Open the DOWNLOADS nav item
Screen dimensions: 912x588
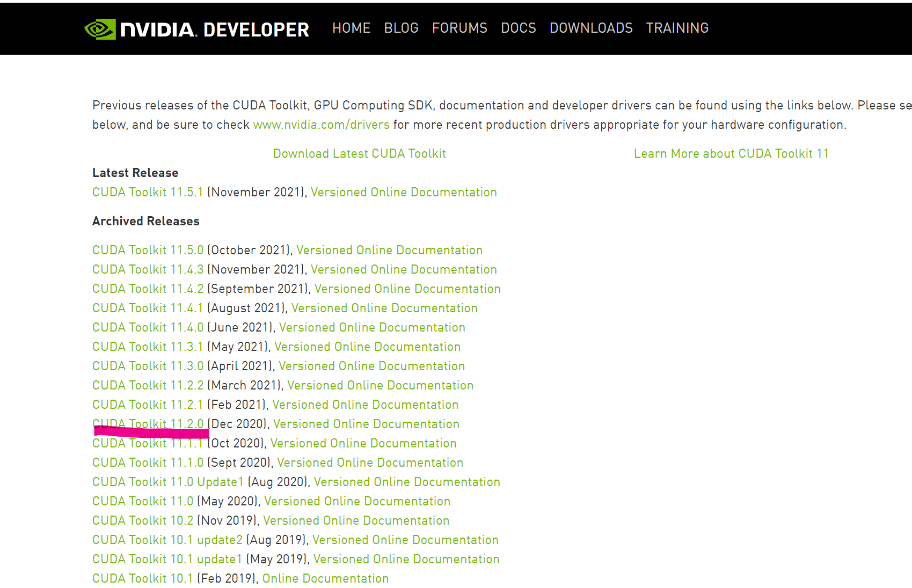pyautogui.click(x=591, y=28)
